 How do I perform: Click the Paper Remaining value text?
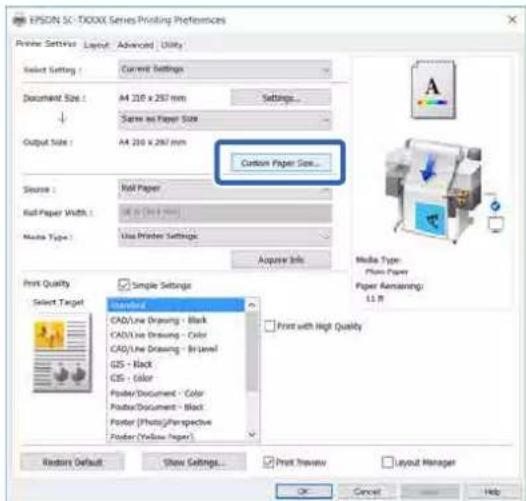(375, 298)
